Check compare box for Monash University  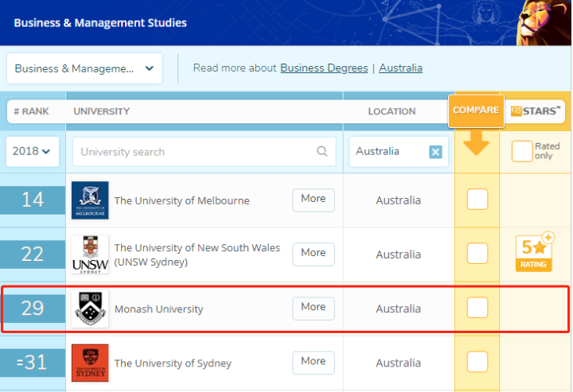click(x=477, y=308)
